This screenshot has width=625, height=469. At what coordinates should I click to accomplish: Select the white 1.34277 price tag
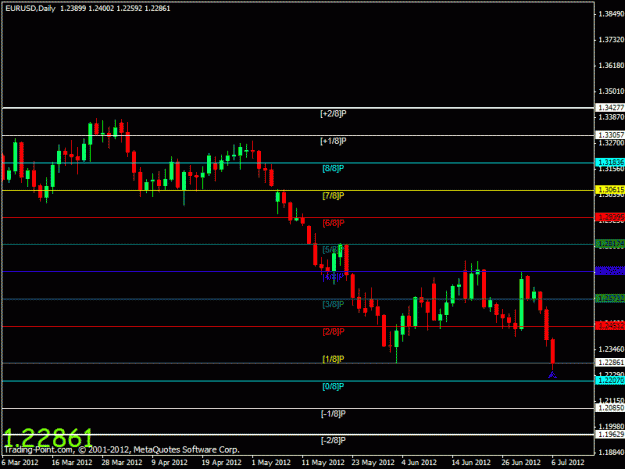(610, 108)
